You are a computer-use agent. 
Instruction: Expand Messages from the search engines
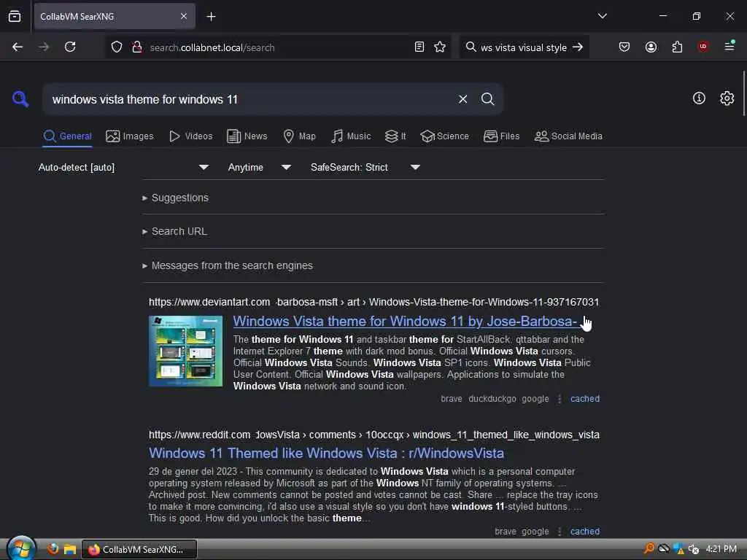pyautogui.click(x=228, y=265)
